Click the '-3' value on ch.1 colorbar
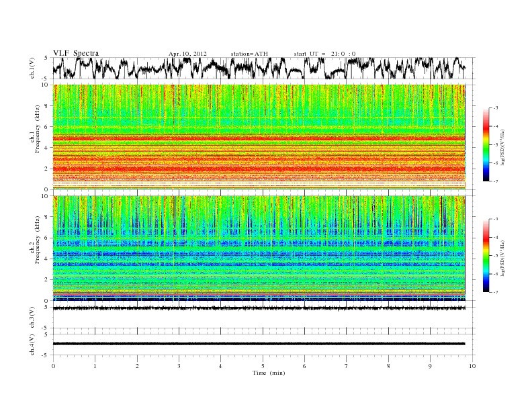The height and width of the screenshot is (411, 532). pos(495,108)
